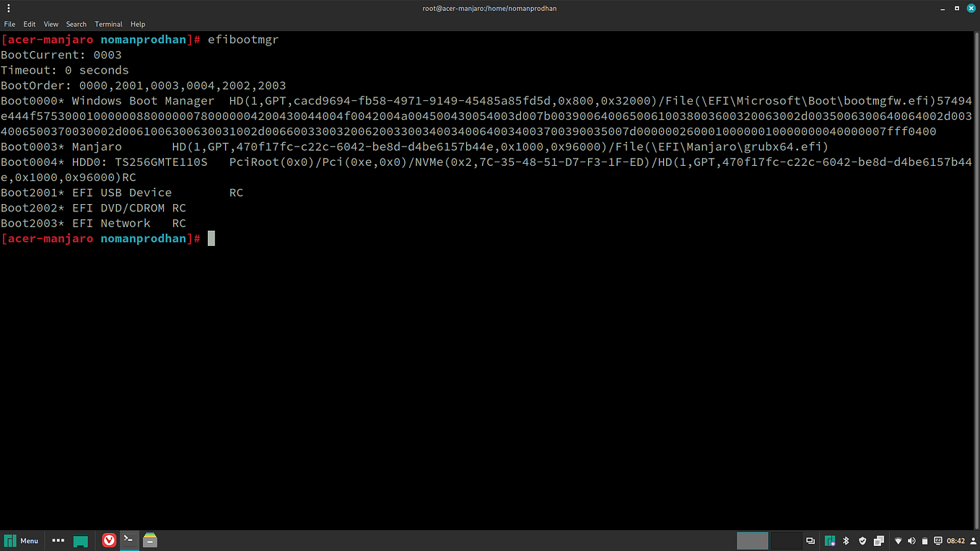
Task: Launch the Vivaldi browser from the taskbar
Action: [108, 539]
